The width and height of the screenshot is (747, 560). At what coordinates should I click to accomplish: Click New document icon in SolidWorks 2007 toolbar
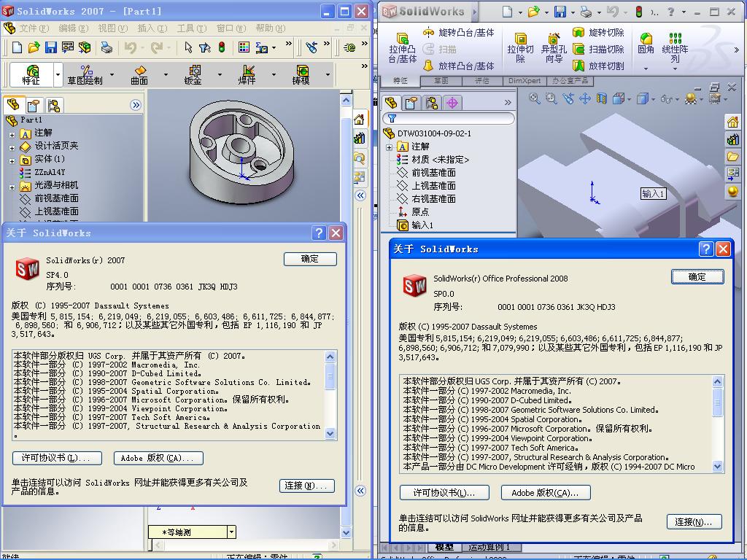click(18, 47)
